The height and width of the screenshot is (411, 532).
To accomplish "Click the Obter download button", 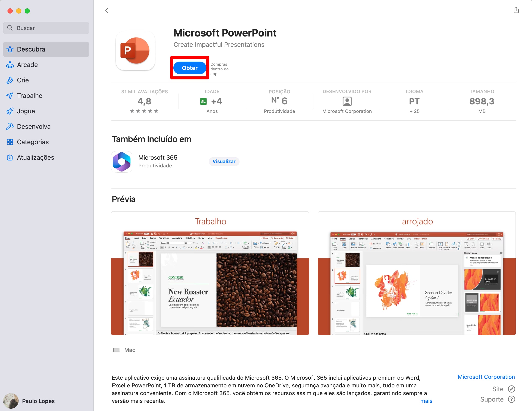I will pyautogui.click(x=189, y=68).
